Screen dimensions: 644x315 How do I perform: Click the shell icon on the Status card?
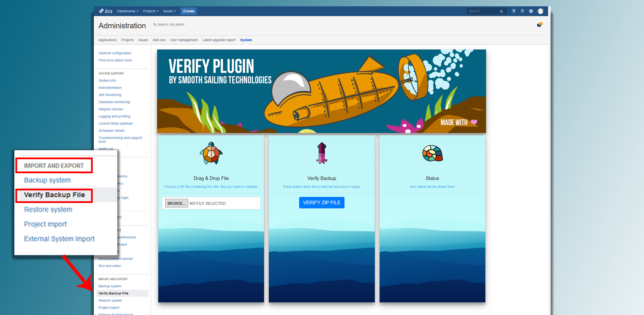click(432, 153)
